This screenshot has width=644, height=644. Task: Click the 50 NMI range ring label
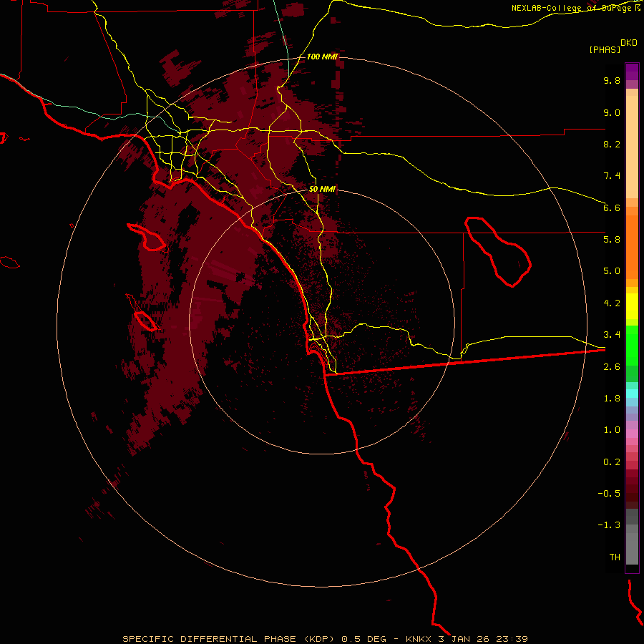click(x=322, y=189)
